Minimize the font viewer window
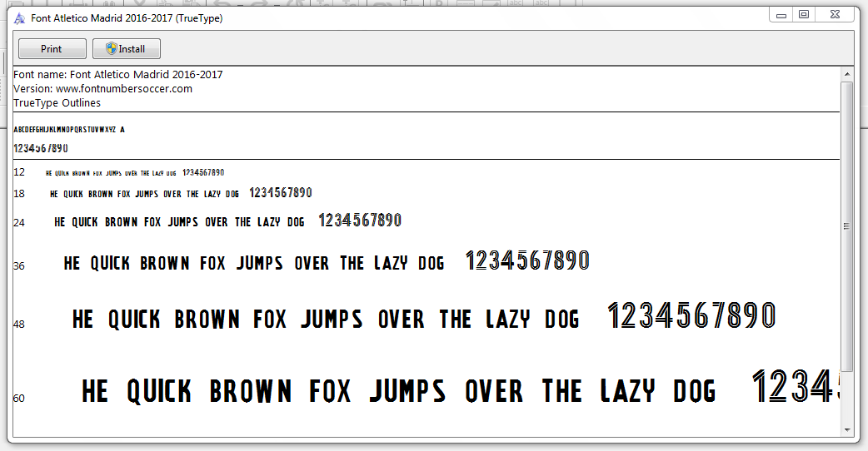Image resolution: width=868 pixels, height=451 pixels. 781,15
